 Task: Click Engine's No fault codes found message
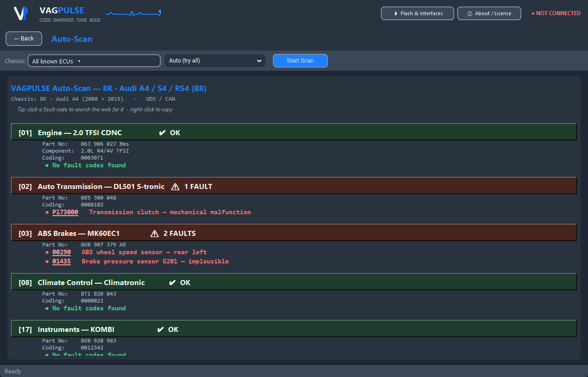[89, 166]
